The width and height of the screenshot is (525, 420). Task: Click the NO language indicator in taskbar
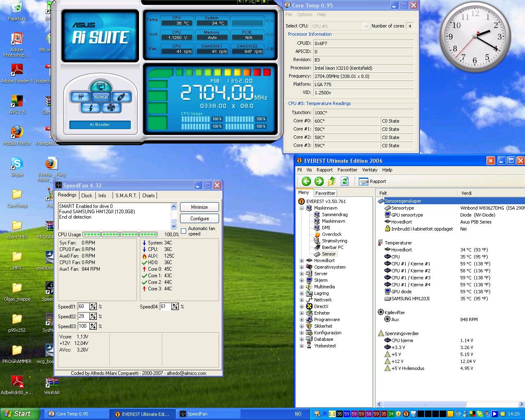[x=298, y=414]
